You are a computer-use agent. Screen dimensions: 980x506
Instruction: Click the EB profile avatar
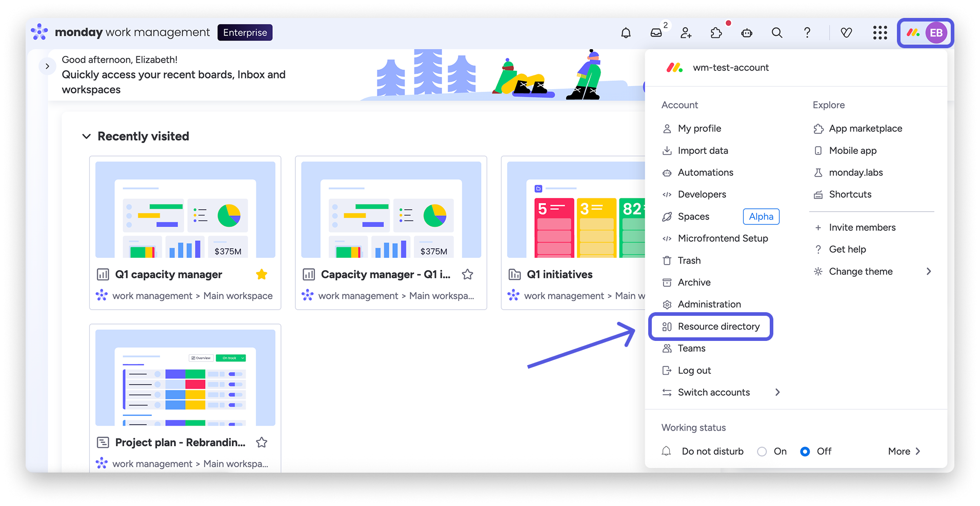tap(936, 33)
